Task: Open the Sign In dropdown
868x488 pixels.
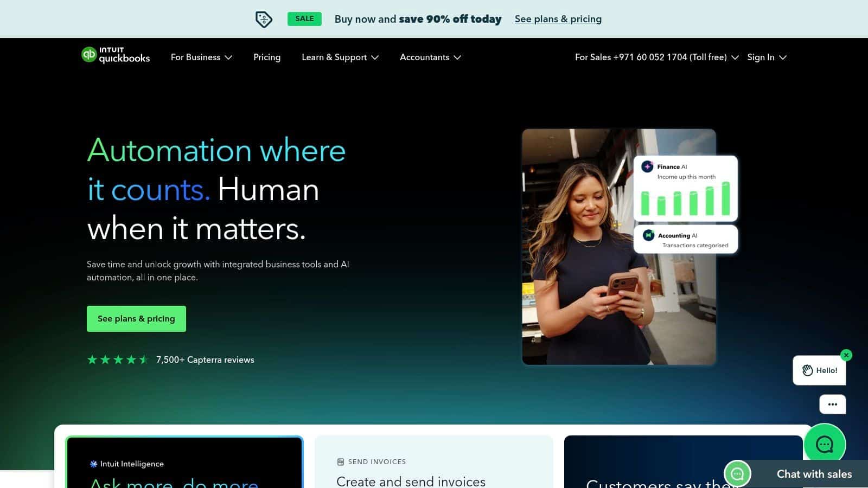Action: 767,57
